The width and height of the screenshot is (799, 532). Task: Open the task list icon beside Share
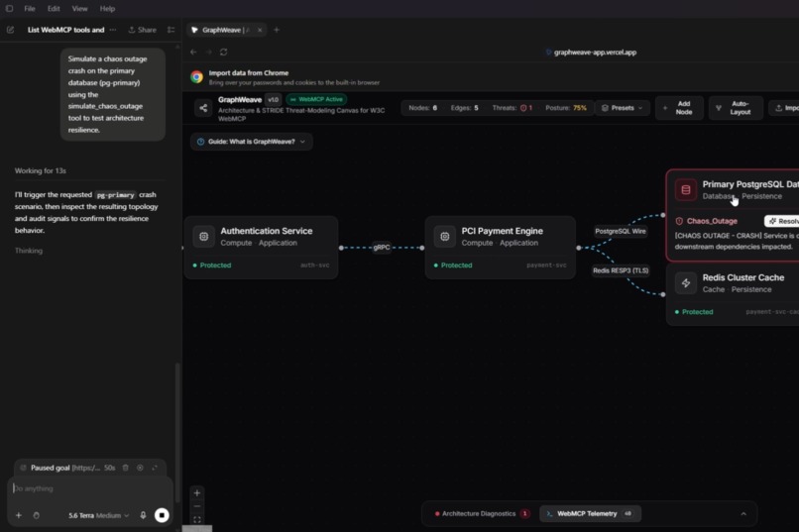(171, 30)
